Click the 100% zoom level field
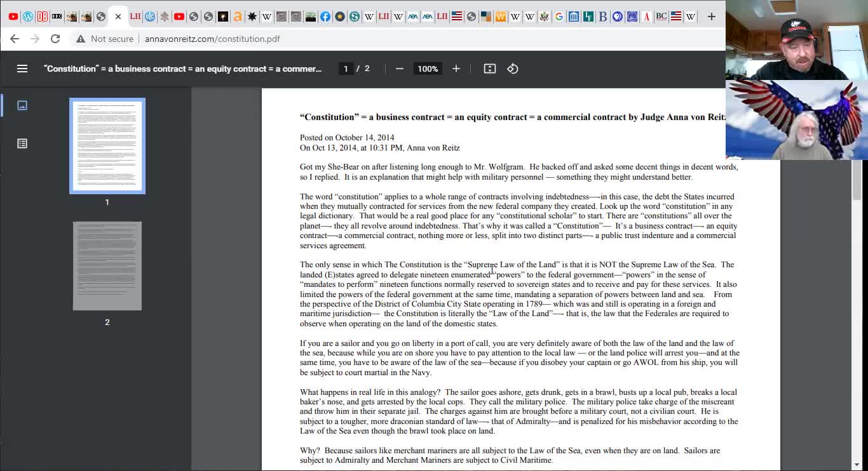This screenshot has height=471, width=868. click(x=428, y=69)
